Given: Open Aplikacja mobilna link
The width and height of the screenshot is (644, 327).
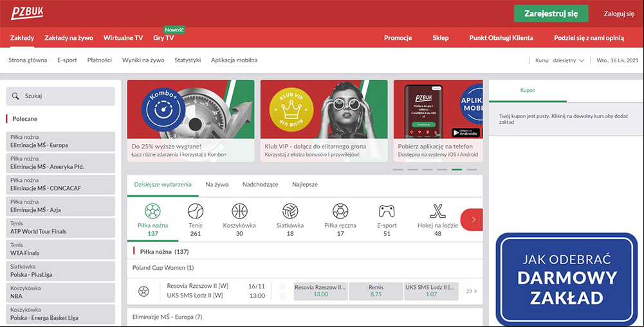Looking at the screenshot, I should (234, 60).
